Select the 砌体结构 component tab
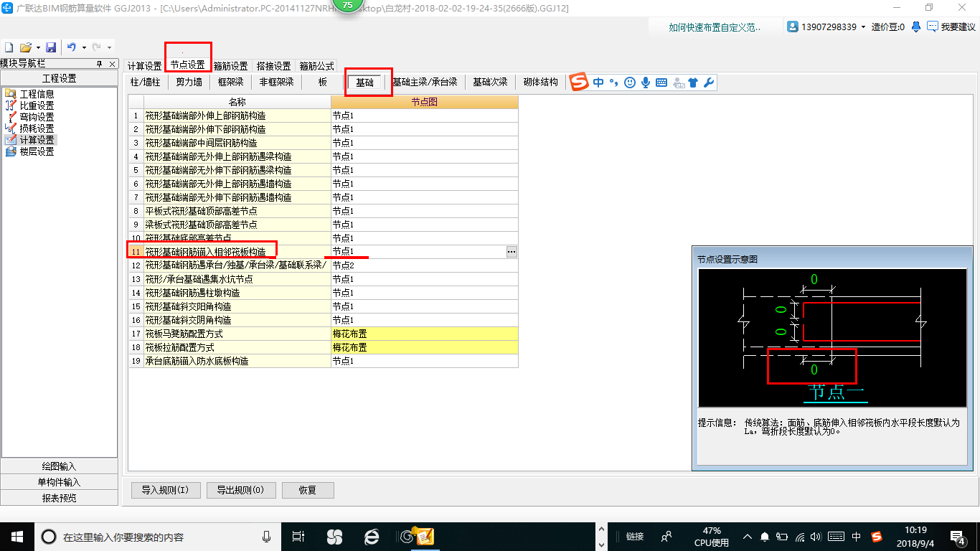The width and height of the screenshot is (980, 551). point(541,82)
